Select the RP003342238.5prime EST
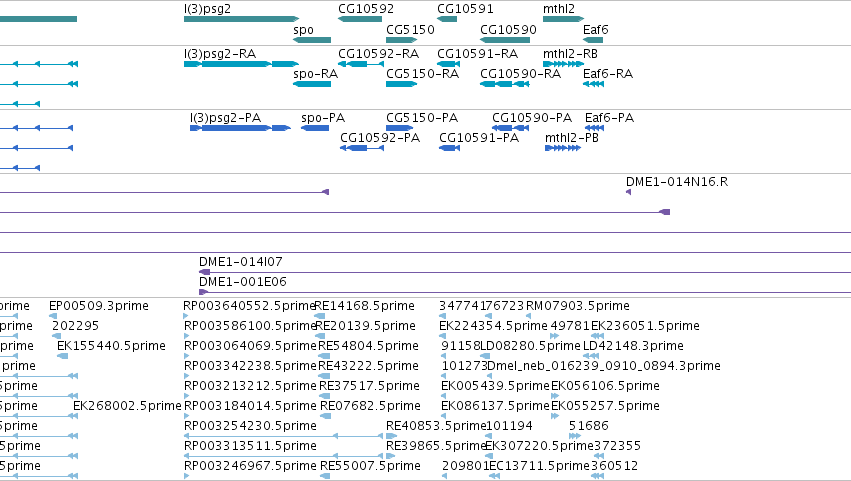This screenshot has height=481, width=851. pos(186,376)
